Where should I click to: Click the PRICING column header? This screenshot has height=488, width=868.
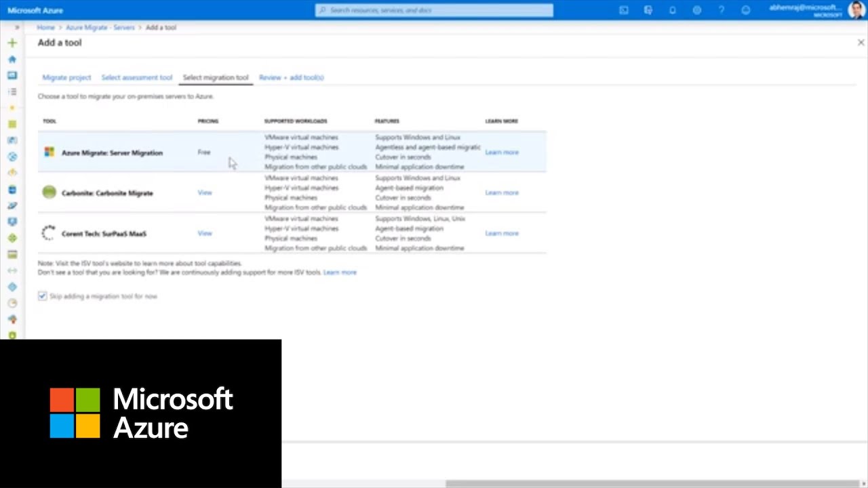click(x=208, y=121)
